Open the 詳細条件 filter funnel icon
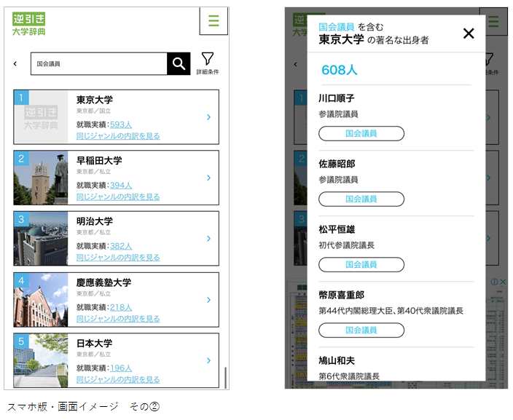The image size is (513, 420). (208, 63)
